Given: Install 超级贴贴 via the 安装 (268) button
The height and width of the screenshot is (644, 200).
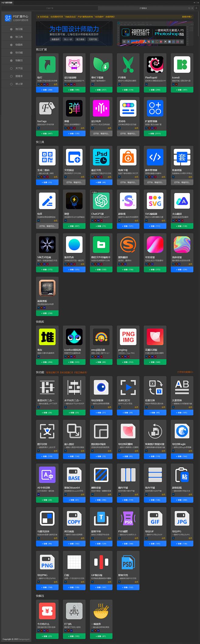Looking at the screenshot, I should [182, 500].
